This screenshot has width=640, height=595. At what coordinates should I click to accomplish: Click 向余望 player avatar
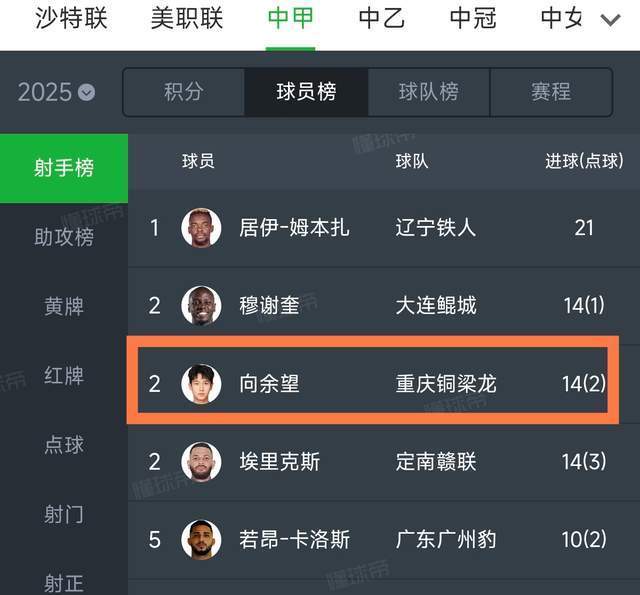[201, 384]
